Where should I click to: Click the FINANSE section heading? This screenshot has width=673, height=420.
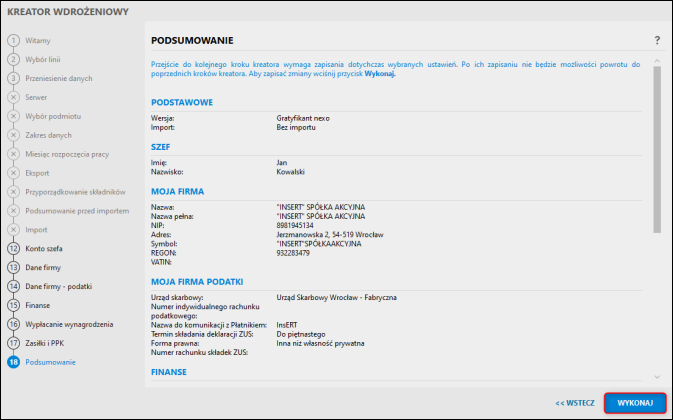(169, 372)
